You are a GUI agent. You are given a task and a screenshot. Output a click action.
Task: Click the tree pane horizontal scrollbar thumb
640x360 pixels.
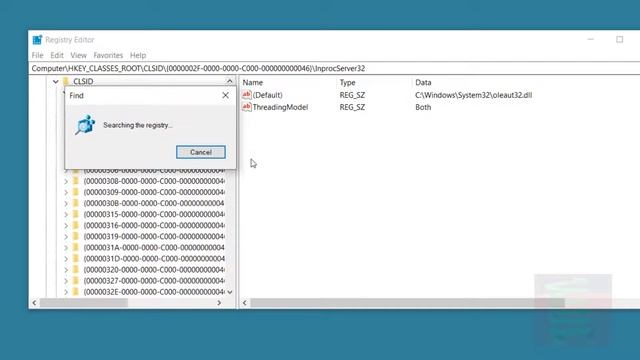pyautogui.click(x=84, y=303)
